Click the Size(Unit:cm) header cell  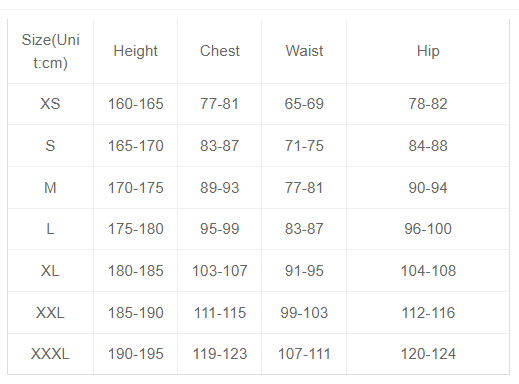(50, 51)
